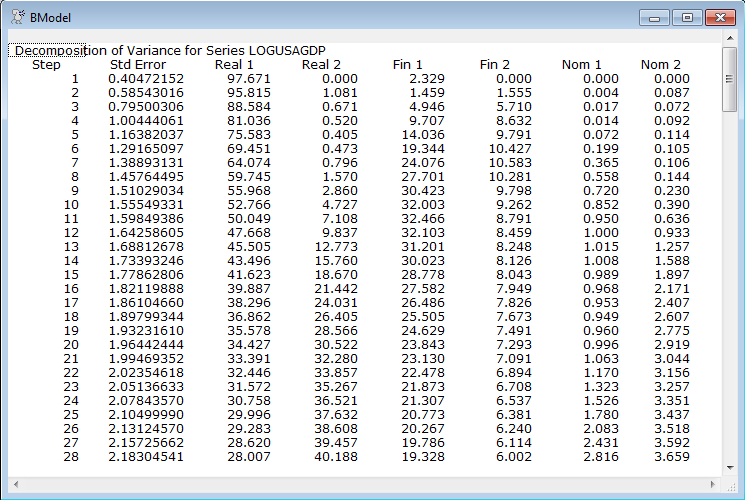Select the Fin 2 column header

click(495, 65)
